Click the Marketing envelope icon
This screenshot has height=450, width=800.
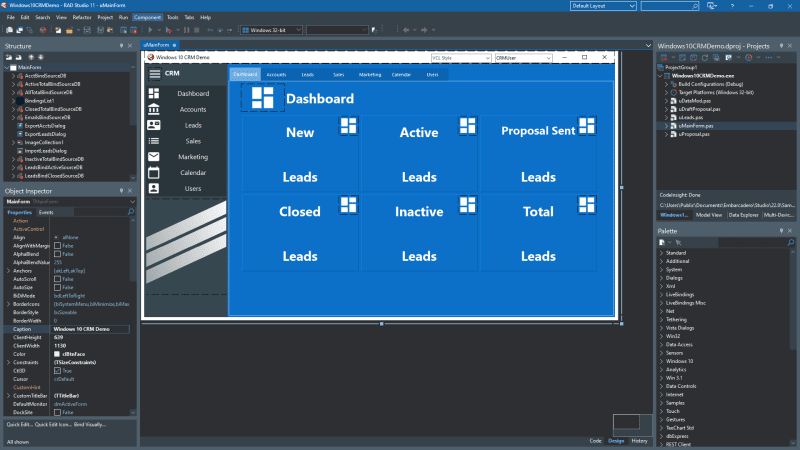coord(154,157)
